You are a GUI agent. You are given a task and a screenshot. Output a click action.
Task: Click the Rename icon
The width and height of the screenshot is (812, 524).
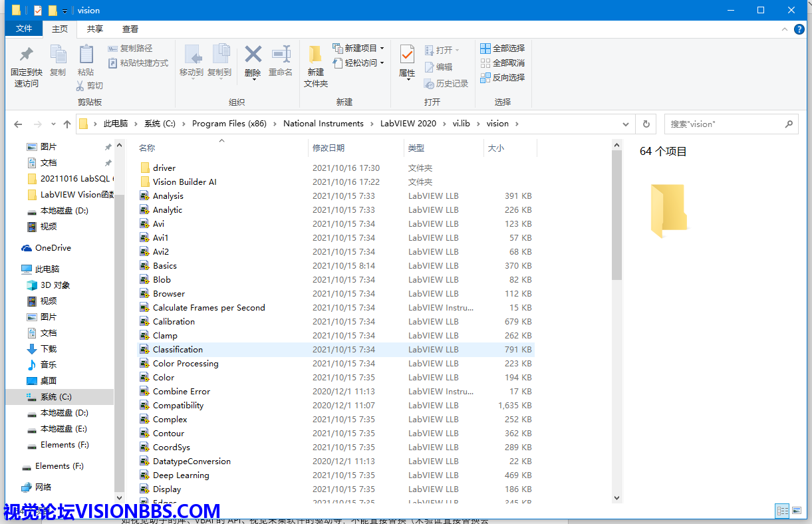tap(281, 55)
